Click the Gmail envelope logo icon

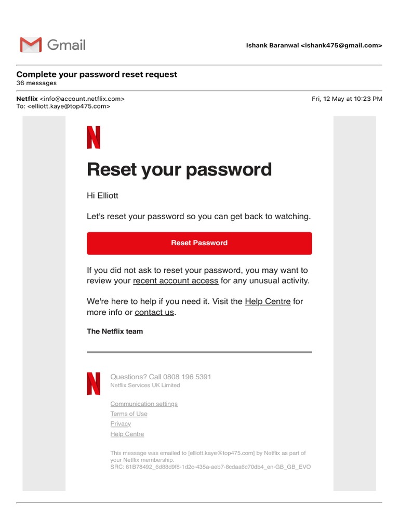pyautogui.click(x=30, y=45)
